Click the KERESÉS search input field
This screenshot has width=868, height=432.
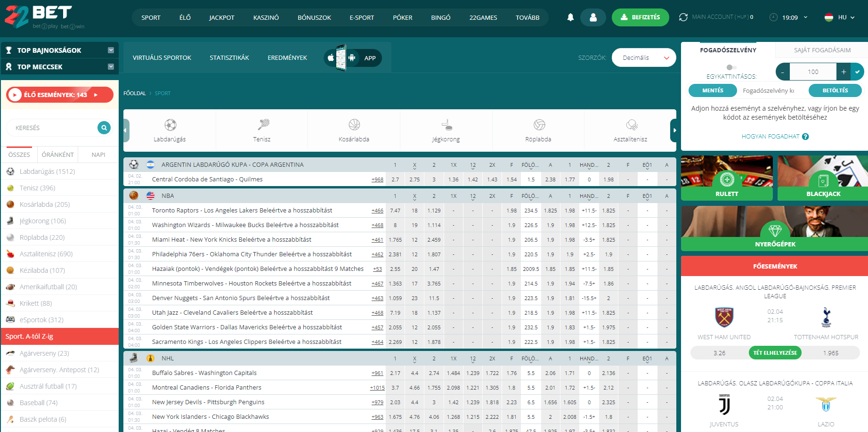point(53,128)
